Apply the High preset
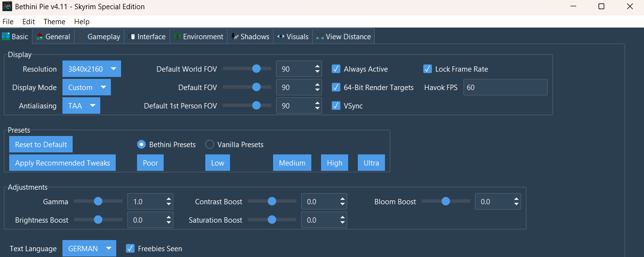 coord(335,163)
